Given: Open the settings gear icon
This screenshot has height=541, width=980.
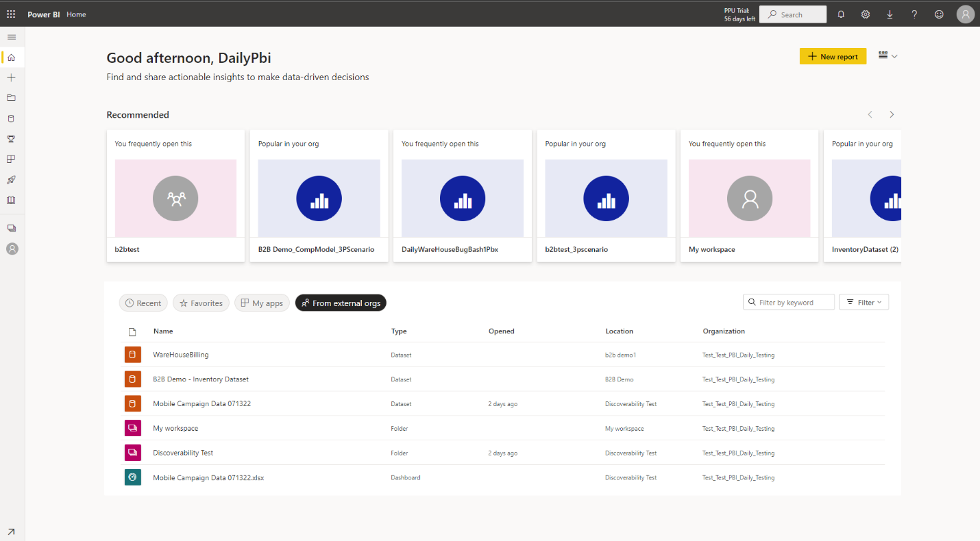Looking at the screenshot, I should point(866,14).
